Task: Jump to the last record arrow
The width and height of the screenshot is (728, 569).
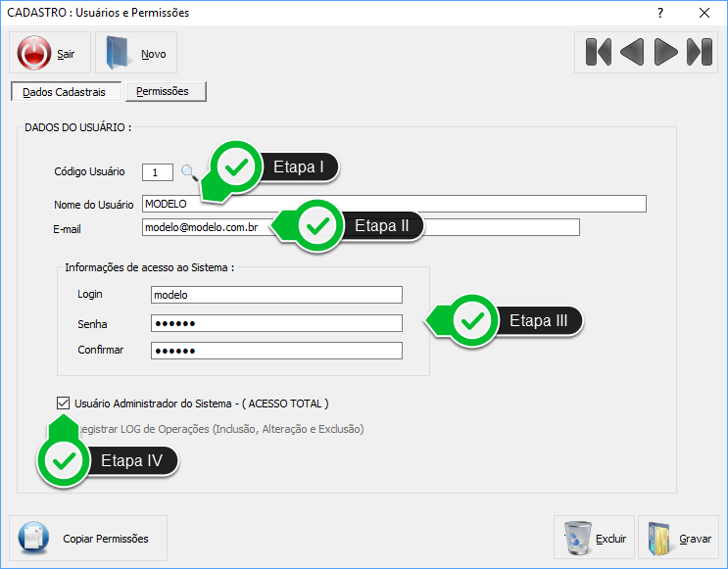Action: pos(699,52)
